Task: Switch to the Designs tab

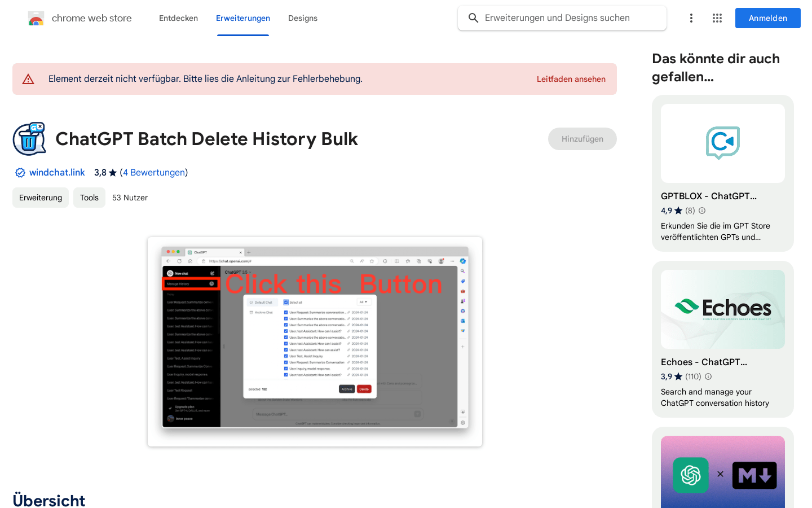Action: (303, 18)
